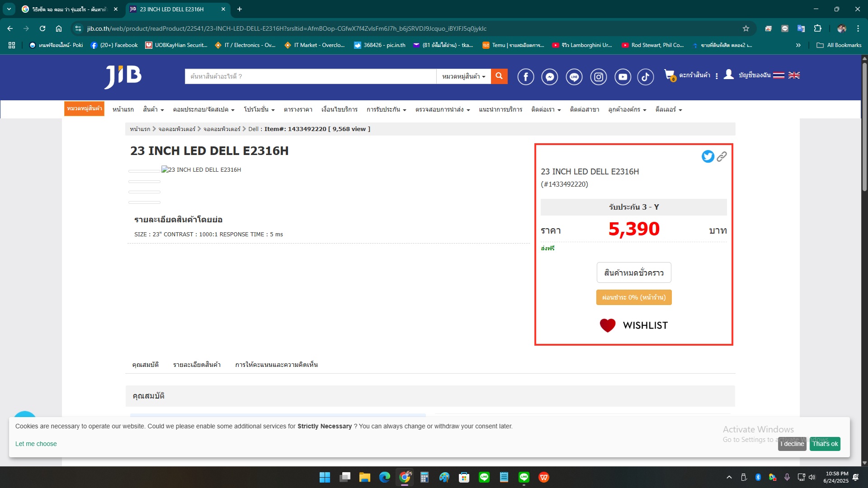Image resolution: width=868 pixels, height=488 pixels.
Task: Copy product link with chain icon
Action: coord(722,156)
